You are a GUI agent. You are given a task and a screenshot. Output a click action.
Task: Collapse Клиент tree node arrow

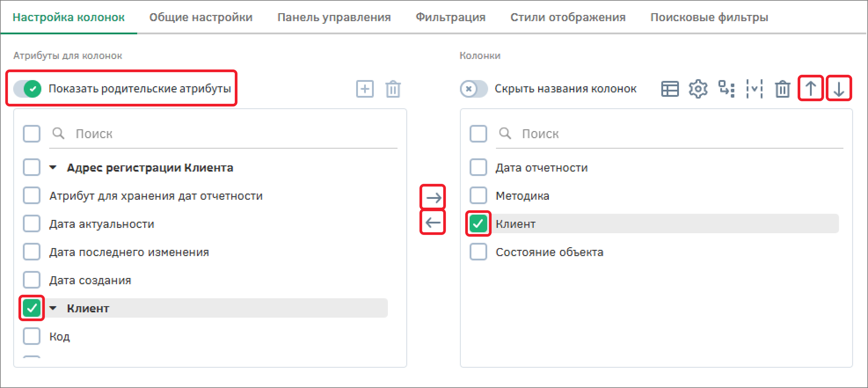[x=53, y=308]
